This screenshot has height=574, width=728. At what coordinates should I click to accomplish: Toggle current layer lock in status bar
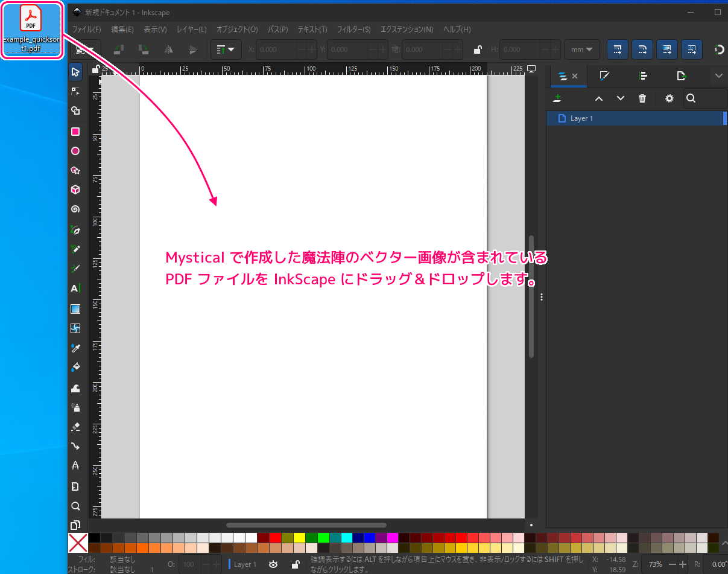coord(295,564)
